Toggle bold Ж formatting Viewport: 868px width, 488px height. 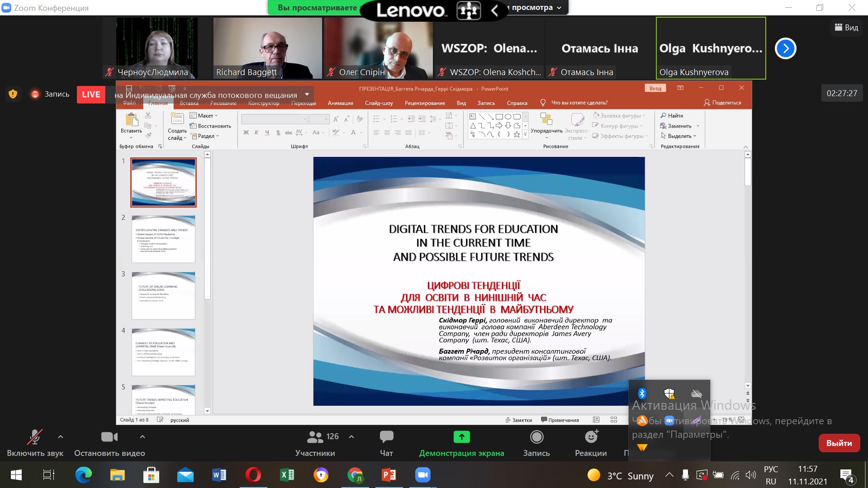246,133
